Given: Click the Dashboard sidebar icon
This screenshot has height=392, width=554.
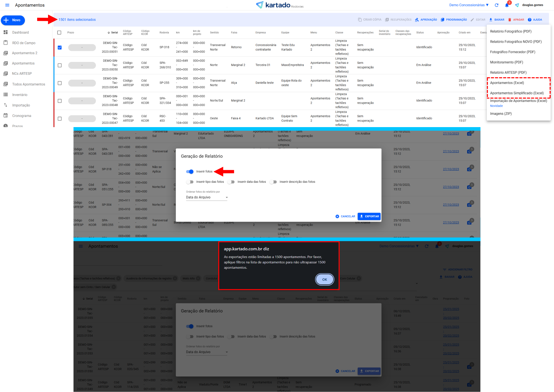Looking at the screenshot, I should [x=6, y=32].
